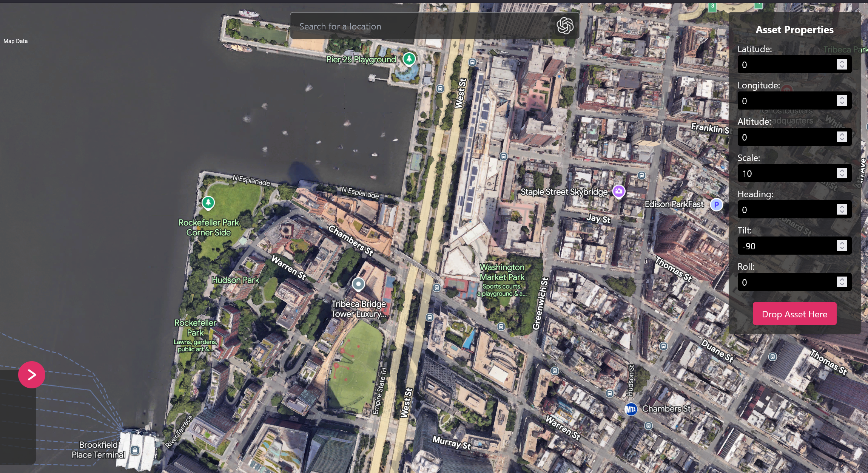Image resolution: width=868 pixels, height=473 pixels.
Task: Click the Brookfield Place Terminal ferry icon
Action: coord(135,450)
